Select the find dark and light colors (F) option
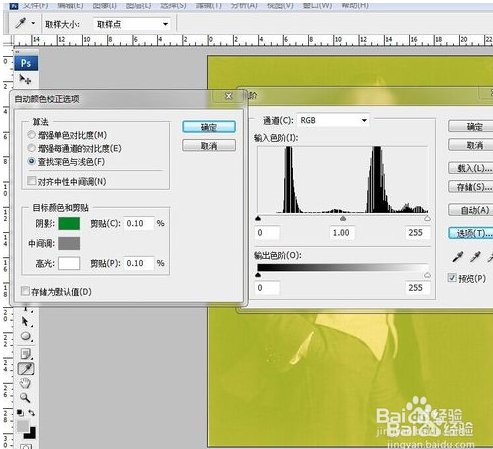The width and height of the screenshot is (493, 449). [x=66, y=162]
